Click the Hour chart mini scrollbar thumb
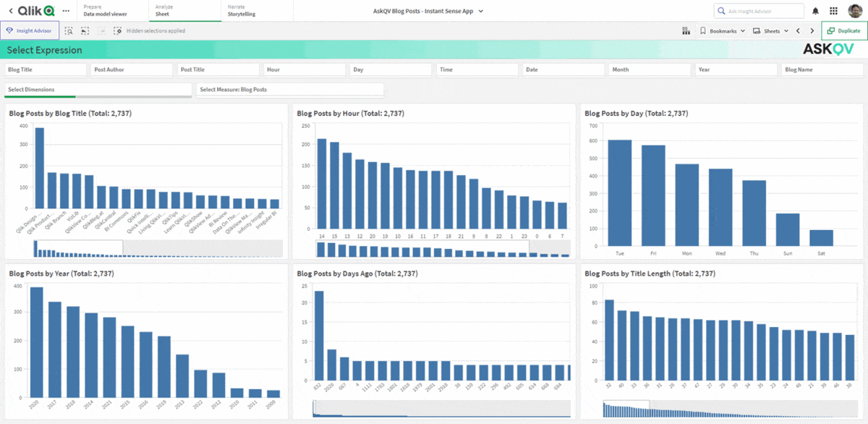This screenshot has height=424, width=868. [x=422, y=248]
